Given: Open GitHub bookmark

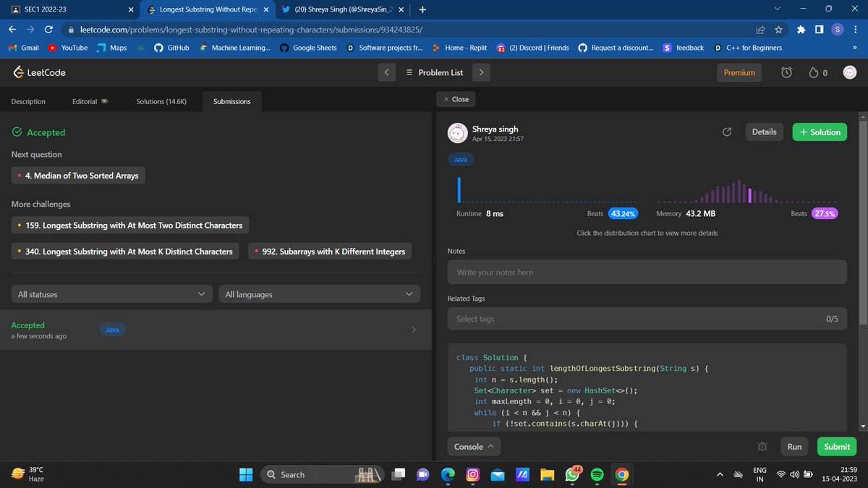Looking at the screenshot, I should pos(171,48).
